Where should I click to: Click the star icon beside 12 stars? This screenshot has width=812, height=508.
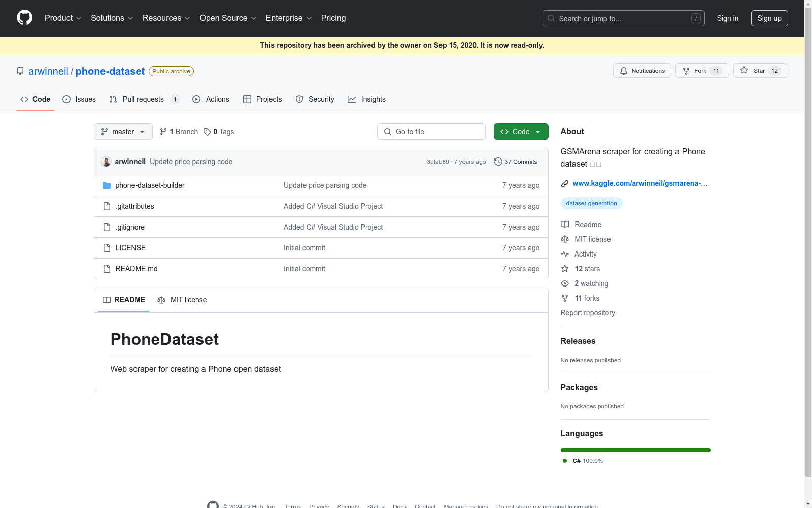pos(565,269)
